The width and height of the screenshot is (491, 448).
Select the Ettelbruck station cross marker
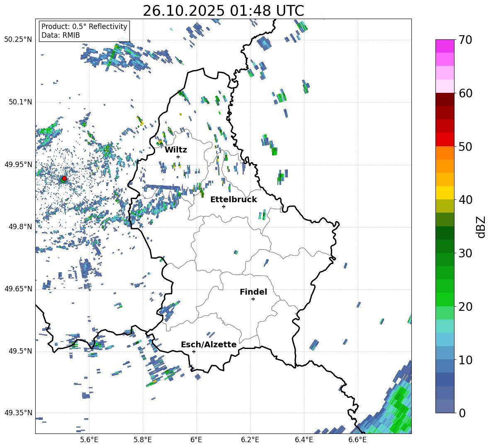224,206
